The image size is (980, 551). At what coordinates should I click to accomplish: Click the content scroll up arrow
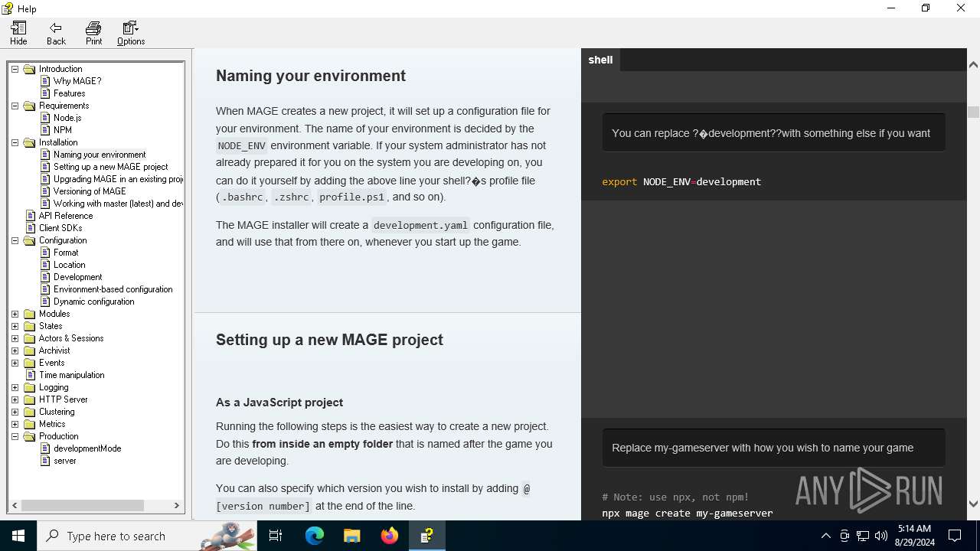[x=973, y=65]
